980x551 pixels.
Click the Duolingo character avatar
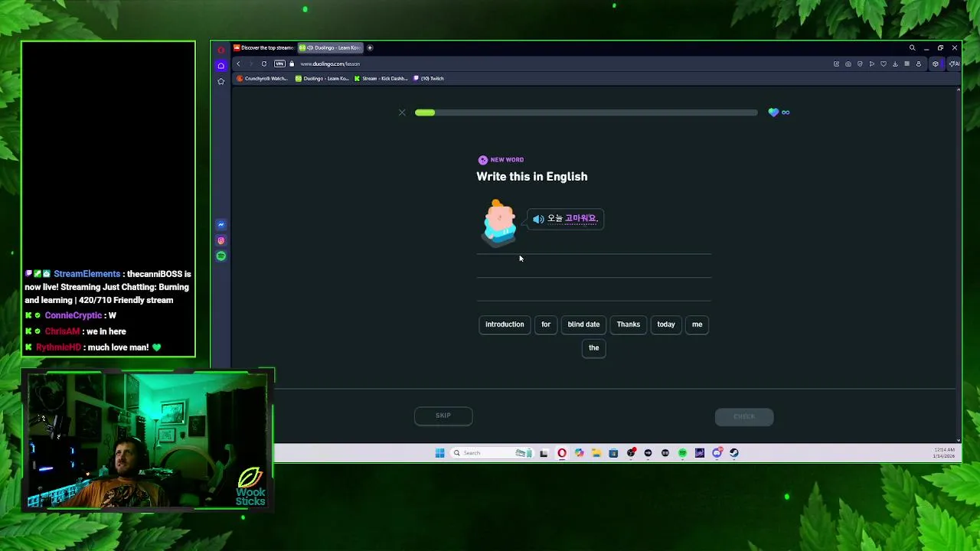click(x=499, y=223)
